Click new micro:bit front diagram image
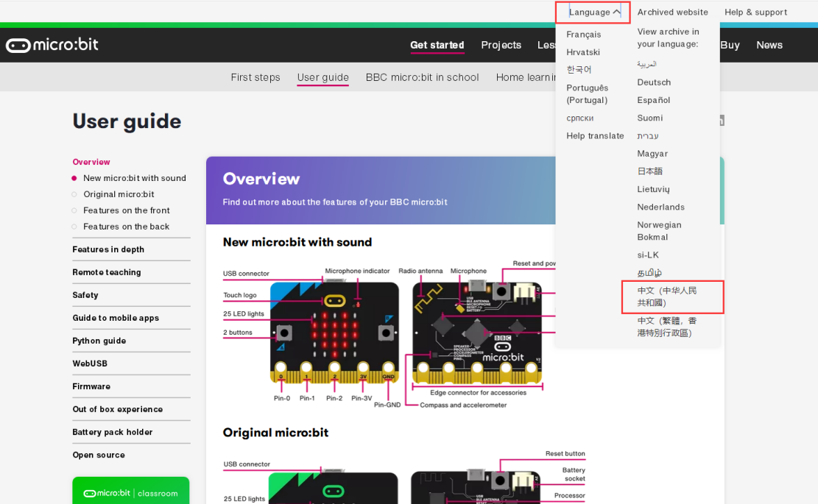 [x=334, y=333]
